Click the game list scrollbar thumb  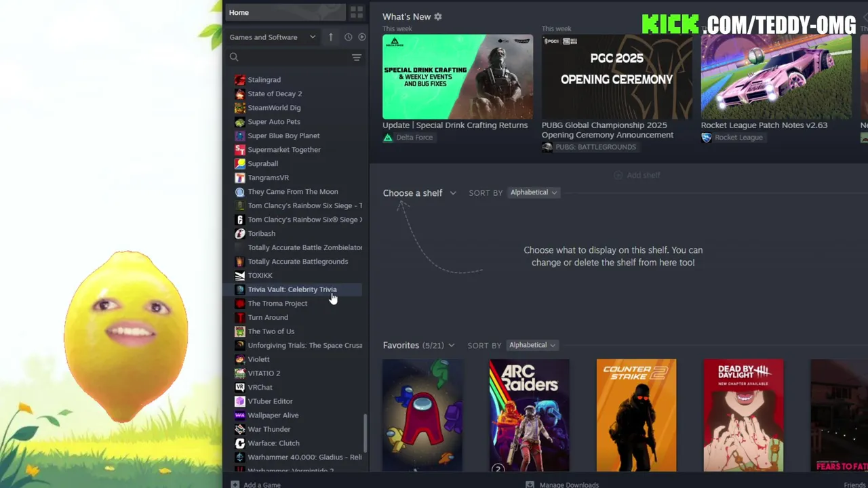[x=366, y=433]
